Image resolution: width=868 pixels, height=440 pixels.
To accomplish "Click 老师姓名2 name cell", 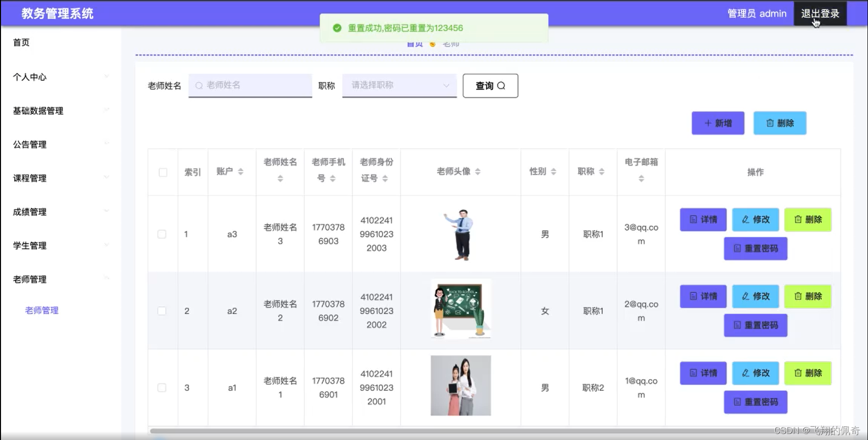I will click(x=280, y=311).
